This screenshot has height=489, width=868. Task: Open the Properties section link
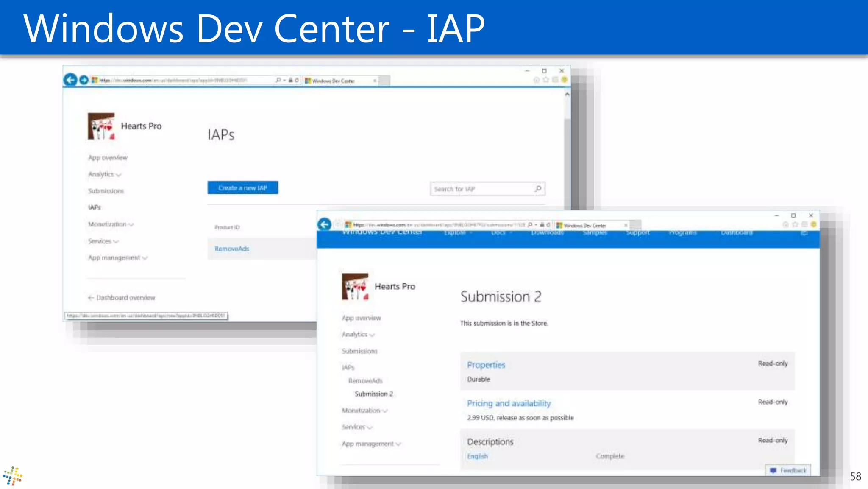coord(486,365)
